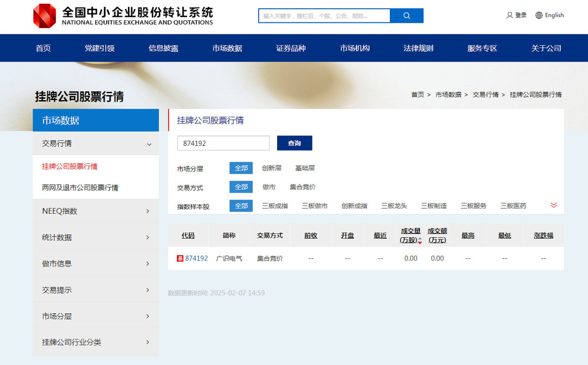Click the 查询 search button
The image size is (588, 365).
click(x=295, y=143)
